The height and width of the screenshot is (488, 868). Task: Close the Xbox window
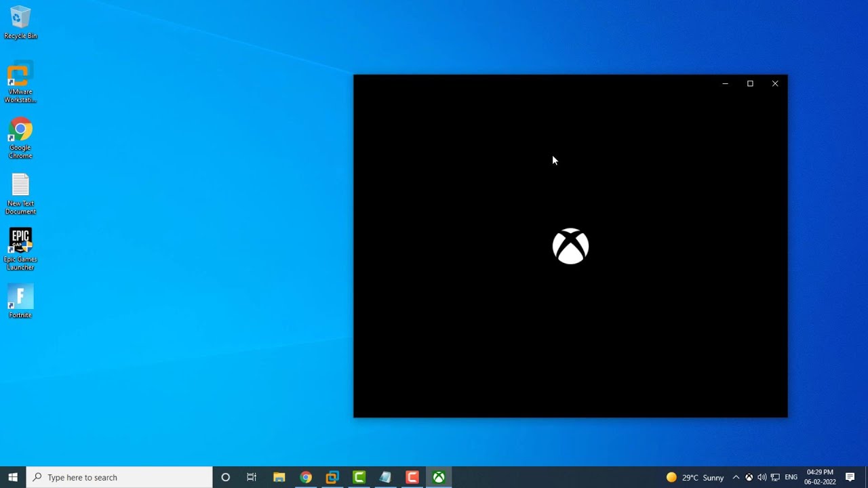775,83
